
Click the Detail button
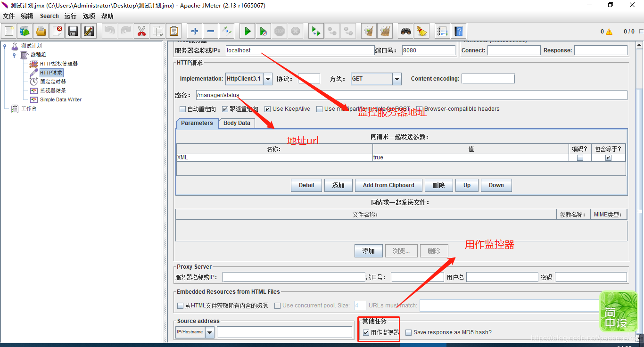tap(306, 185)
